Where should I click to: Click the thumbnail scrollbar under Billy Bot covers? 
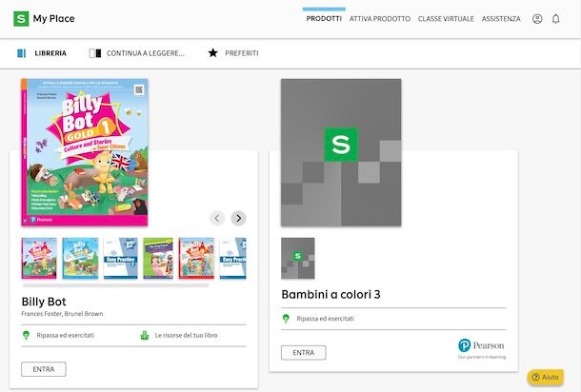click(x=115, y=285)
